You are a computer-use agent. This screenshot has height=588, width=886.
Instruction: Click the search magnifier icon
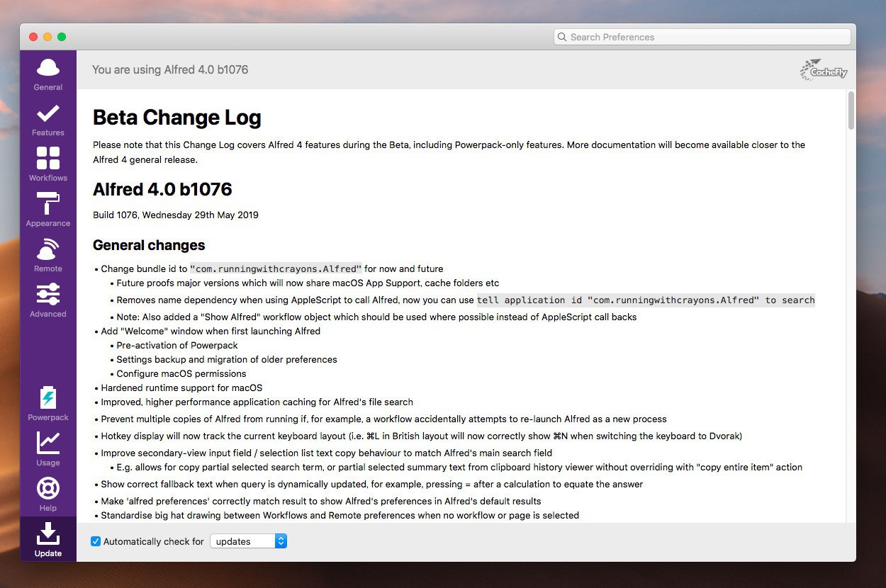coord(562,37)
